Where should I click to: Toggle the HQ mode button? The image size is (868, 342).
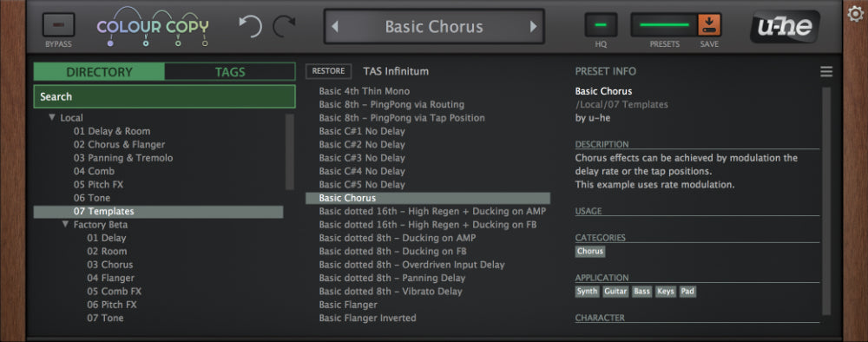tap(601, 25)
